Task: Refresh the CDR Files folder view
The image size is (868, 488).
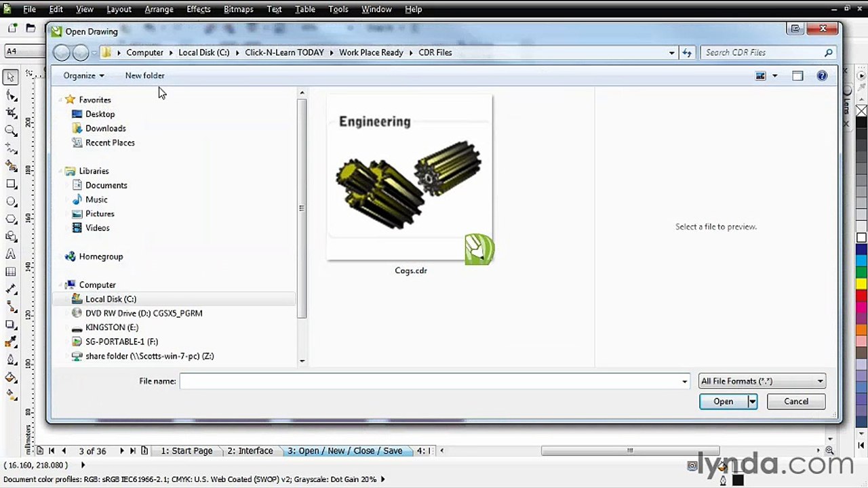Action: point(687,52)
